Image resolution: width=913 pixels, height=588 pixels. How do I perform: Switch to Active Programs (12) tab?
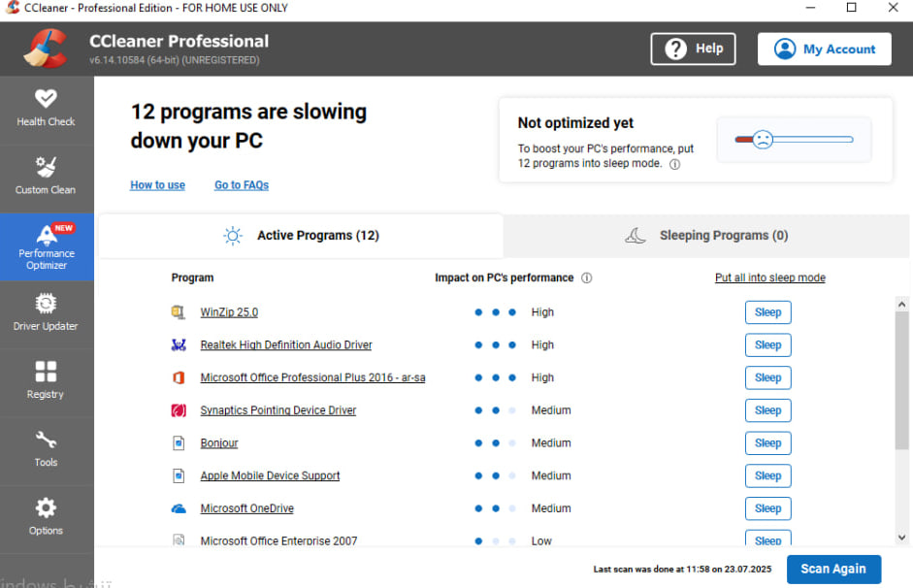(301, 236)
